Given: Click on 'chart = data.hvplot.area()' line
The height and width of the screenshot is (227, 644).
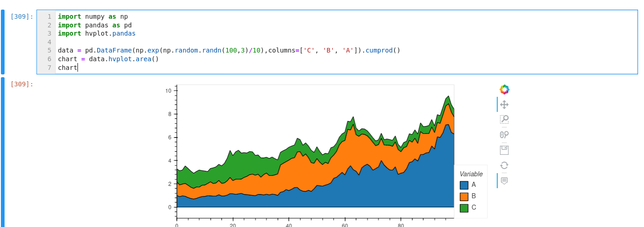Looking at the screenshot, I should pos(108,59).
